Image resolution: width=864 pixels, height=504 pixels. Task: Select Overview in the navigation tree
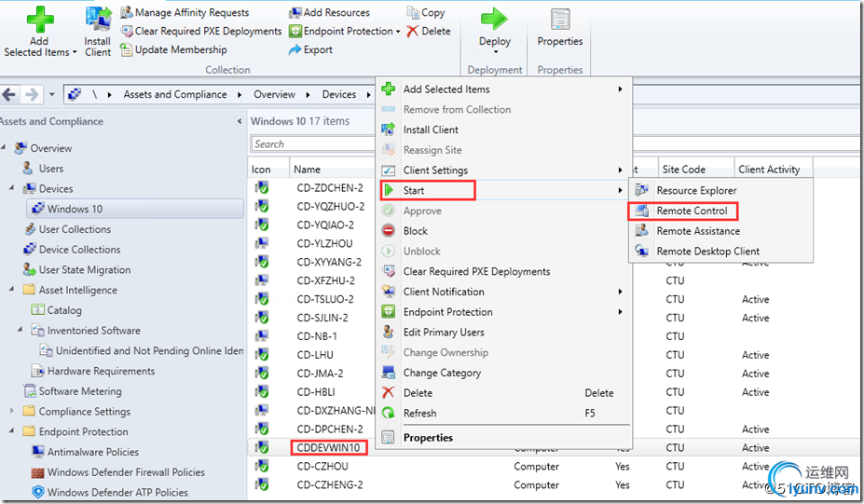tap(50, 148)
